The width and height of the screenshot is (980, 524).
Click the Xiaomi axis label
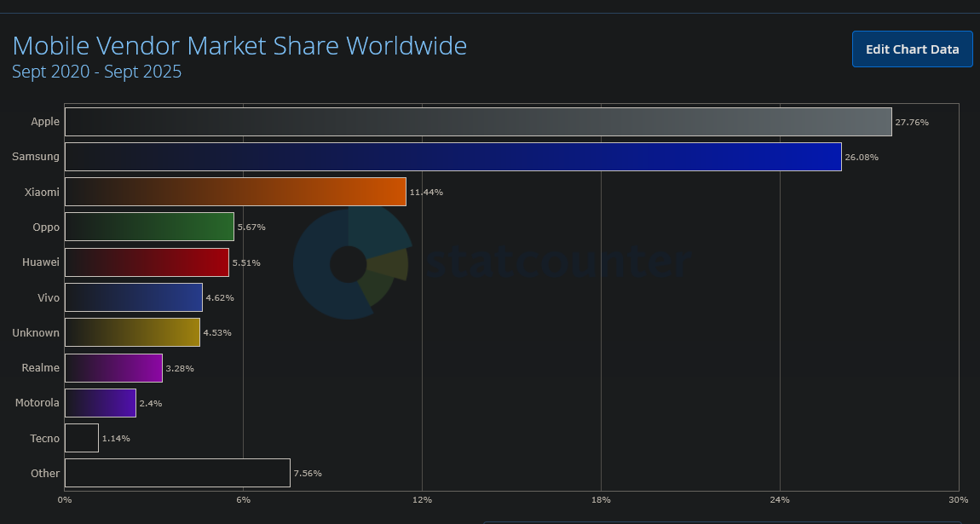[42, 192]
